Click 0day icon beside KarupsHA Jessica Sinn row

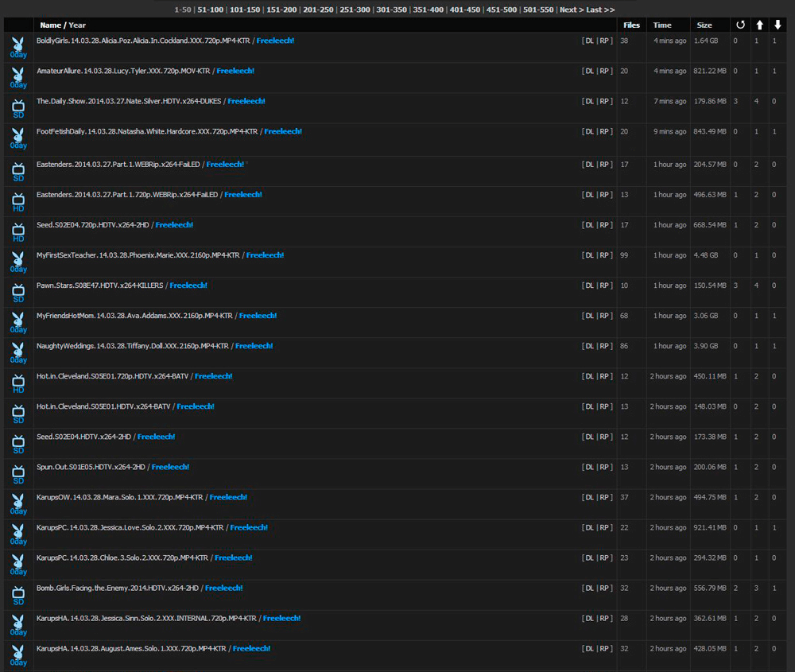[x=18, y=625]
